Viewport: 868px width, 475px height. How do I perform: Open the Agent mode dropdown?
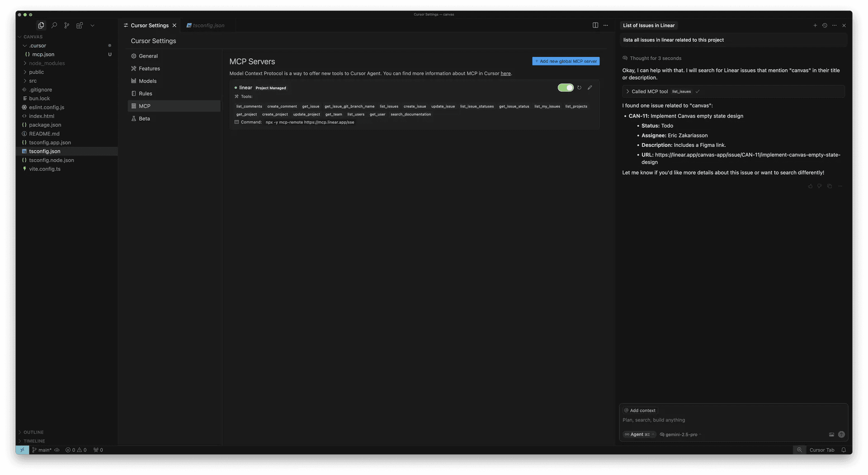click(639, 434)
